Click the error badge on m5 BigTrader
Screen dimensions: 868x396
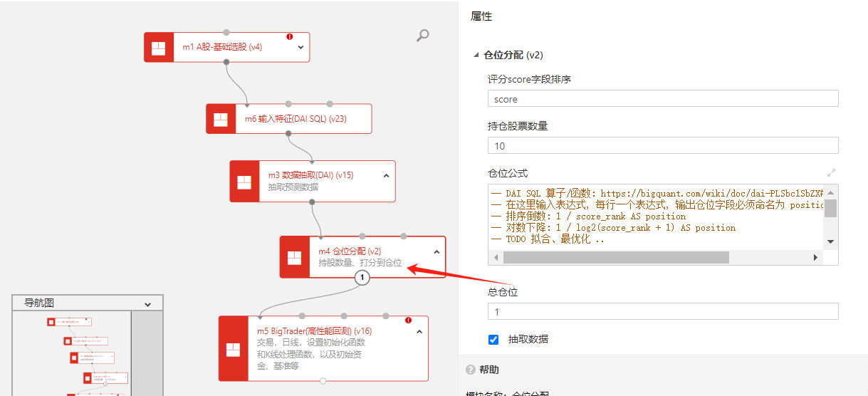click(409, 321)
